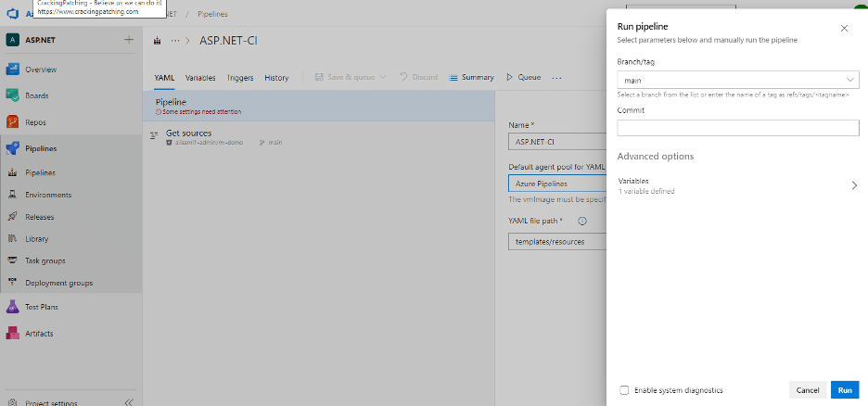Click the Pipelines rocket icon in the sidebar
Screen dimensions: 868x406
pyautogui.click(x=13, y=148)
